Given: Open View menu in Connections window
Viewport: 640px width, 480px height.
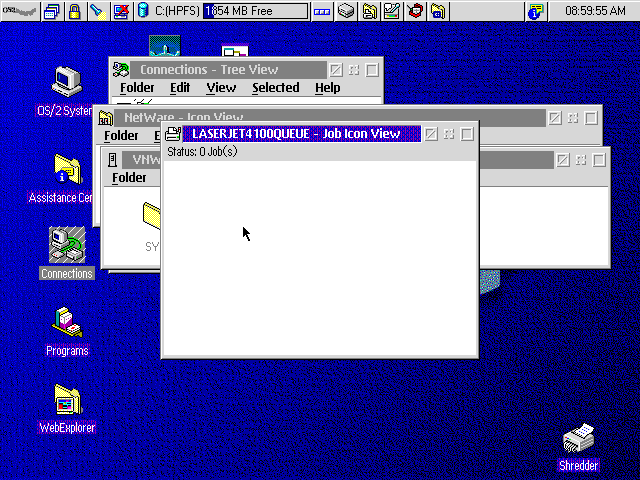Looking at the screenshot, I should click(221, 88).
